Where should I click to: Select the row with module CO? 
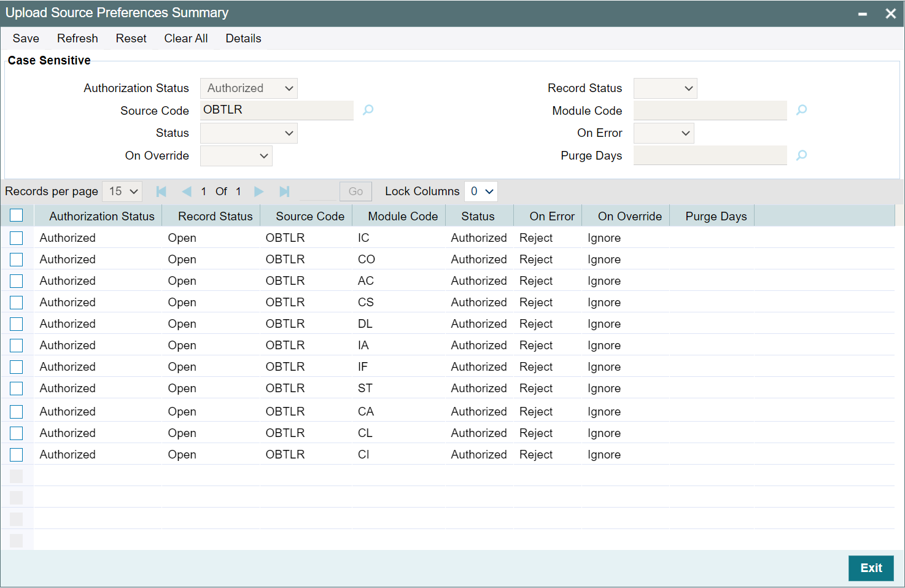tap(17, 260)
